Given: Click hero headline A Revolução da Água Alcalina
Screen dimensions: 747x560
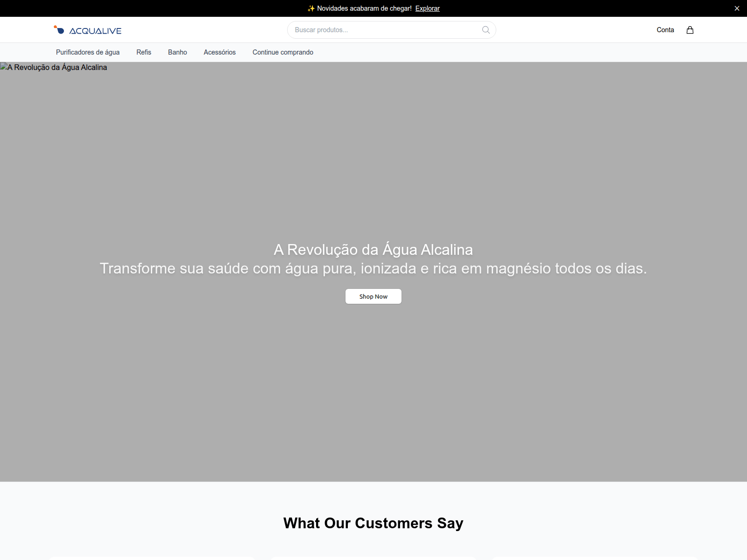Looking at the screenshot, I should [x=373, y=250].
